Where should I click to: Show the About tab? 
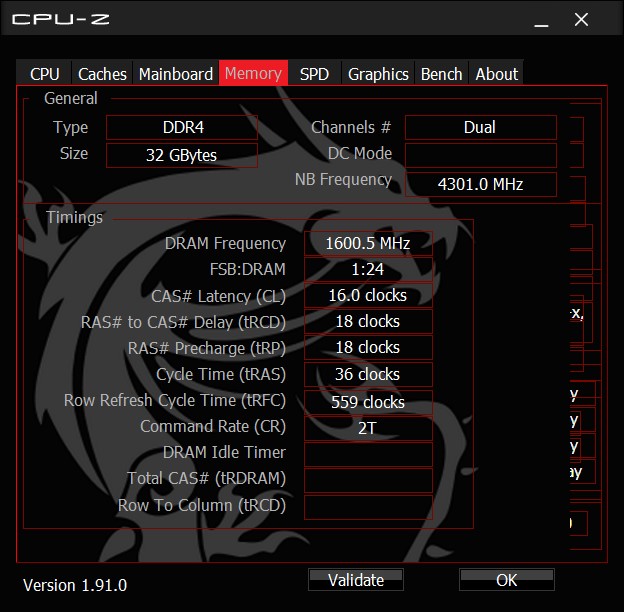496,73
